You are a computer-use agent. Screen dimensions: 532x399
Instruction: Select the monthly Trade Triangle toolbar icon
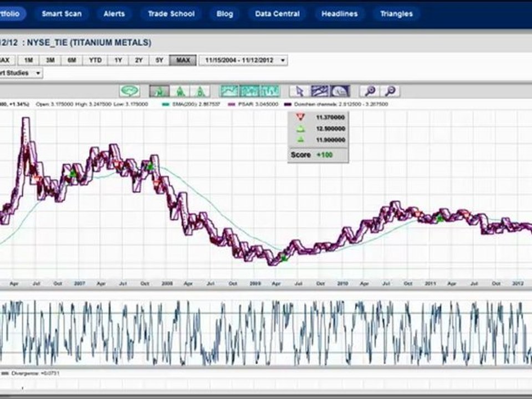(159, 91)
